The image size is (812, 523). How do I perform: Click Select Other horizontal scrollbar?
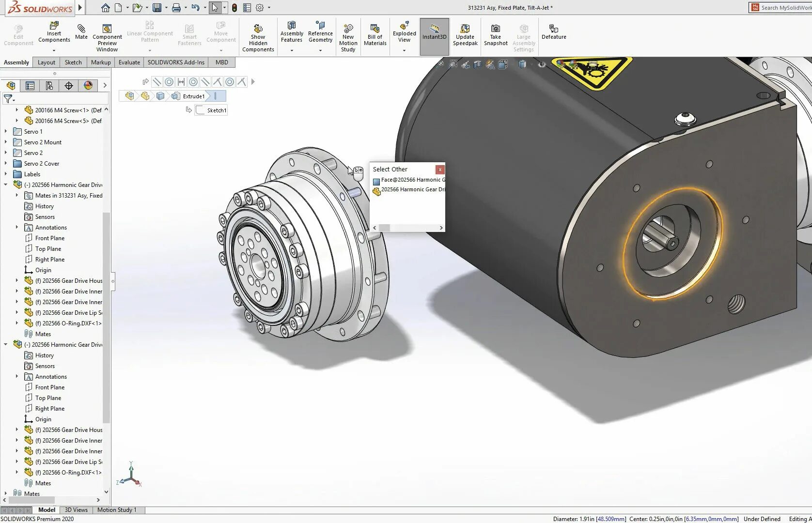(x=408, y=228)
